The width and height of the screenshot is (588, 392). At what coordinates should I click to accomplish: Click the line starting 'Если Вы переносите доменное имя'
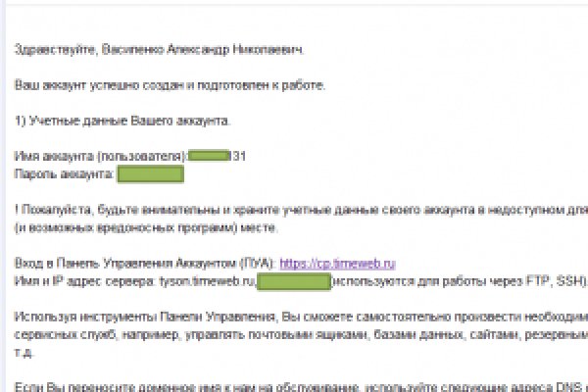[x=301, y=387]
